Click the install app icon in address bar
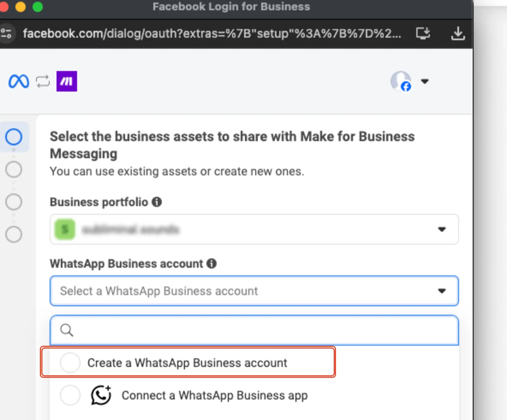This screenshot has width=507, height=420. [423, 33]
